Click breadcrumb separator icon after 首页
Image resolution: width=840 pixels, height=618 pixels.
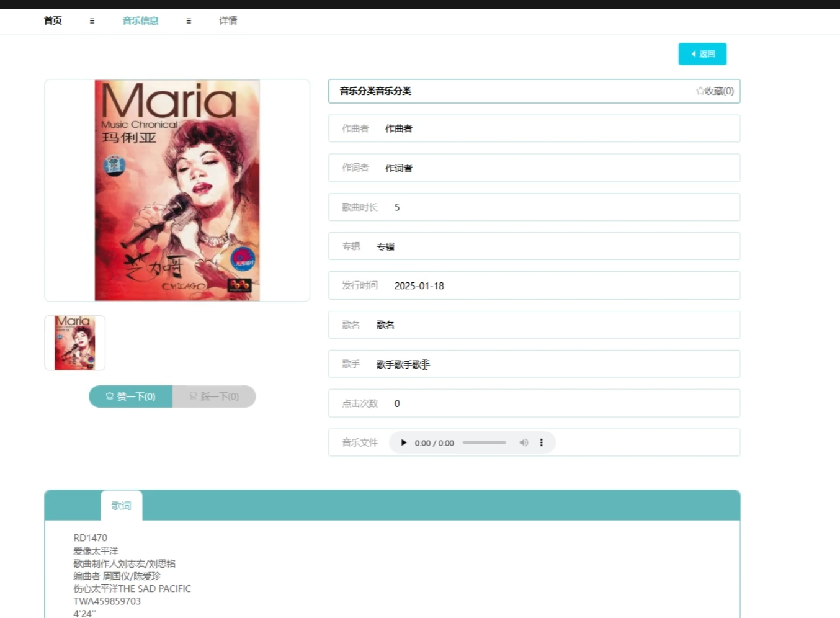(x=92, y=20)
